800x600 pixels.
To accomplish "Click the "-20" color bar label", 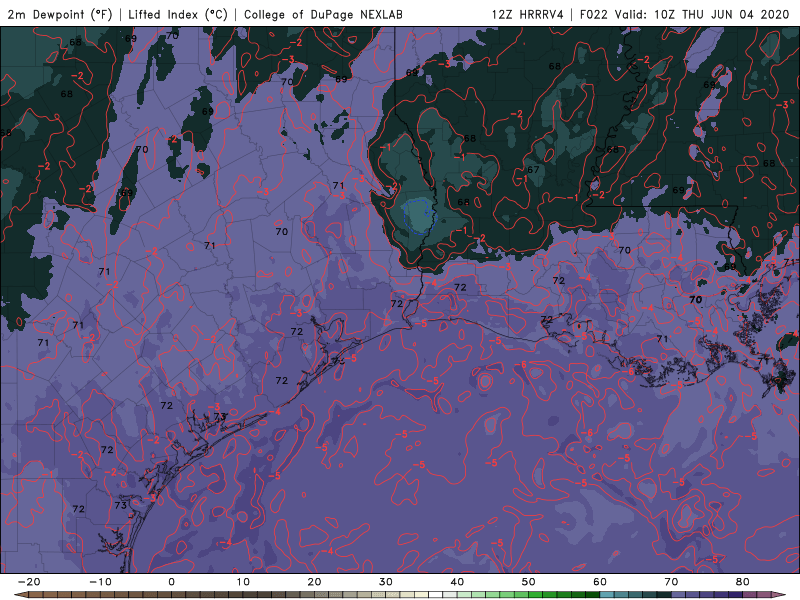I will (29, 582).
